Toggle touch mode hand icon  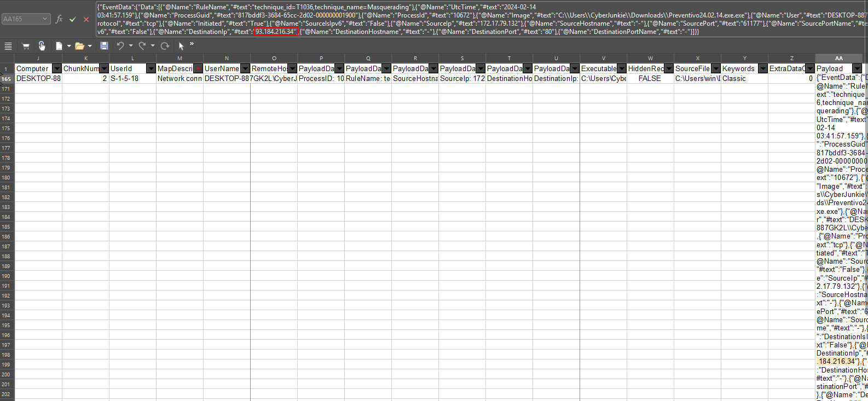42,46
